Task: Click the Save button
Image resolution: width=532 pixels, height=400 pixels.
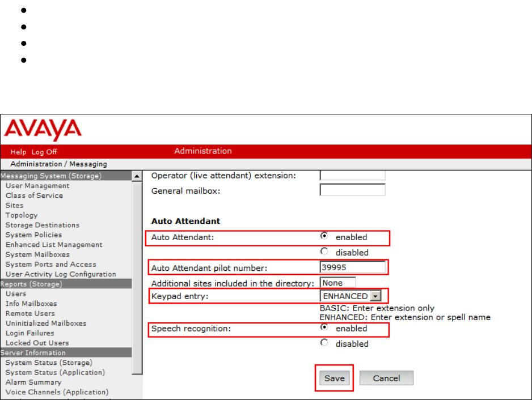Action: point(334,378)
